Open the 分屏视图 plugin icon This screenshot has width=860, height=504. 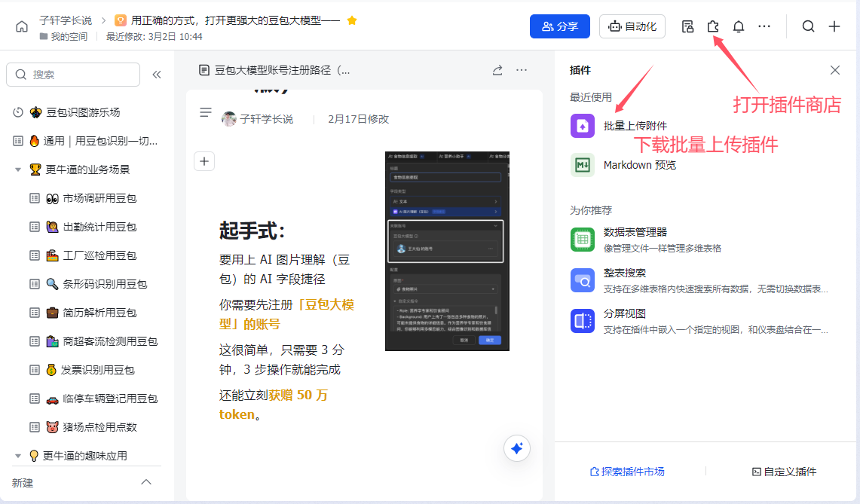583,321
